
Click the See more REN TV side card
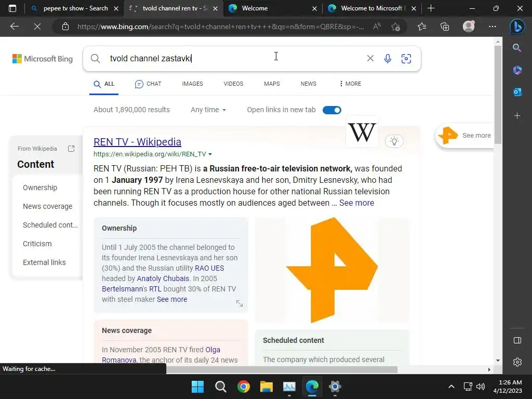tap(464, 136)
